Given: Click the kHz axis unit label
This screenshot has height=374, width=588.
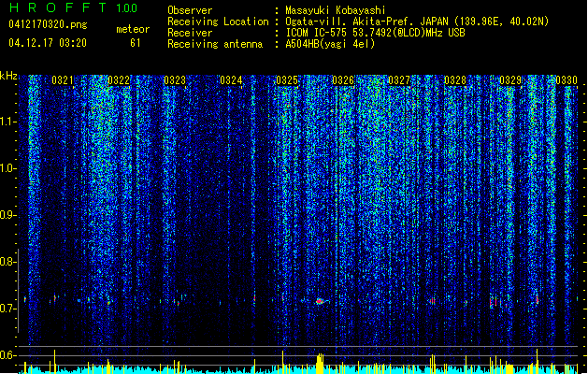Looking at the screenshot, I should click(8, 76).
